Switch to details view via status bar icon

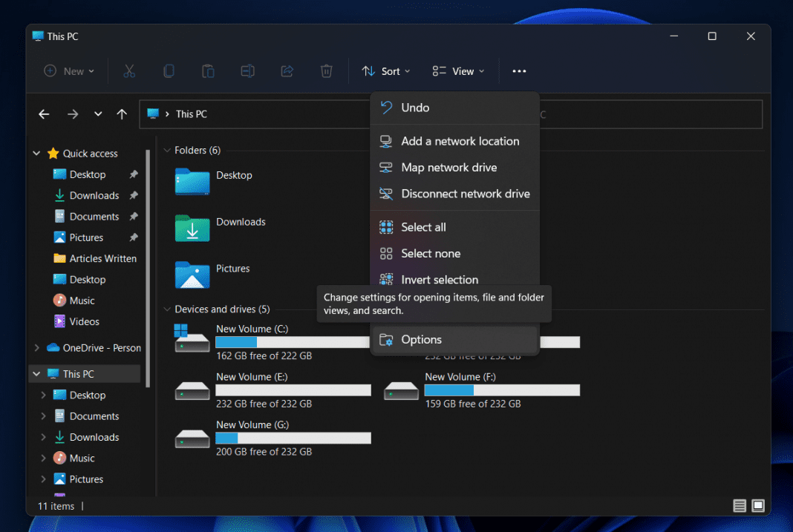(x=740, y=505)
